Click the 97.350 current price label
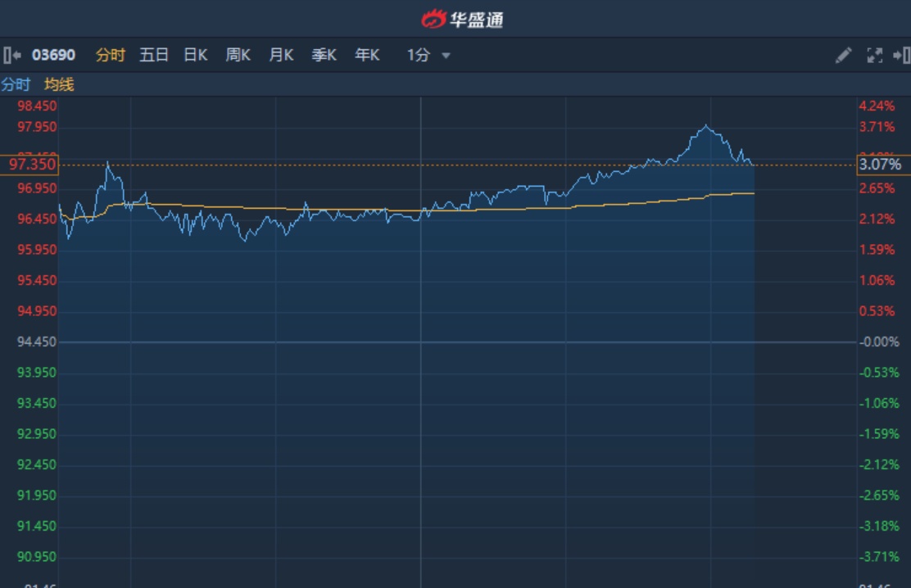This screenshot has height=588, width=911. (x=31, y=165)
